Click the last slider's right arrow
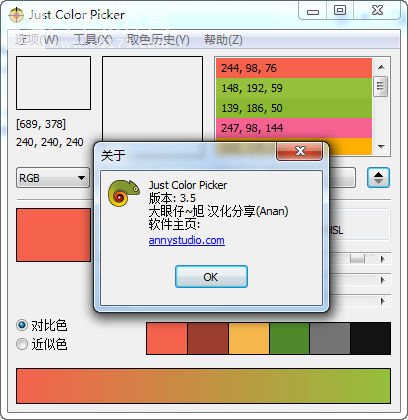 (x=383, y=301)
